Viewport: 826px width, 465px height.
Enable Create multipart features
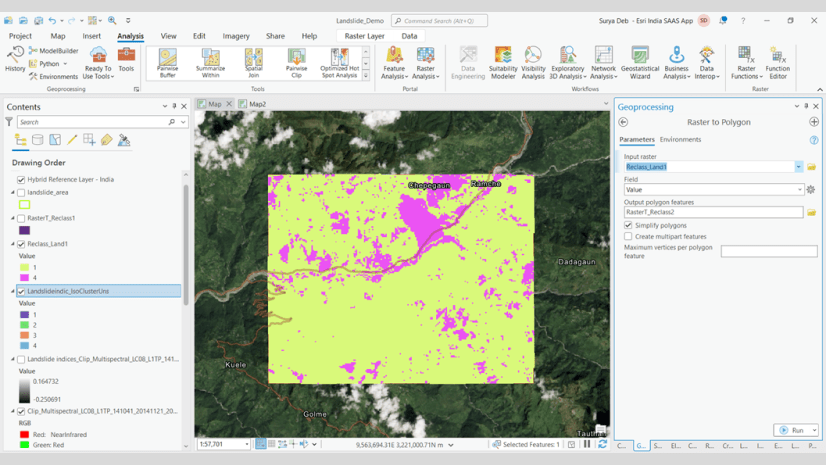click(628, 236)
